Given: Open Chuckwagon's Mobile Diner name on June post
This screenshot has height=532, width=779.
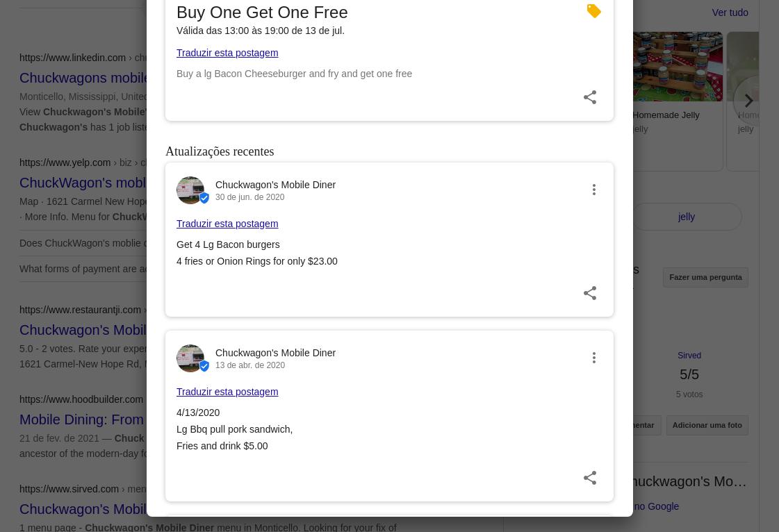Looking at the screenshot, I should [275, 185].
